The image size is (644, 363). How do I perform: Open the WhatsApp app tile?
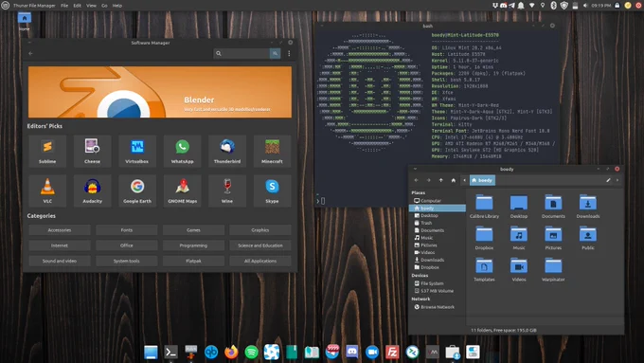[x=183, y=151]
